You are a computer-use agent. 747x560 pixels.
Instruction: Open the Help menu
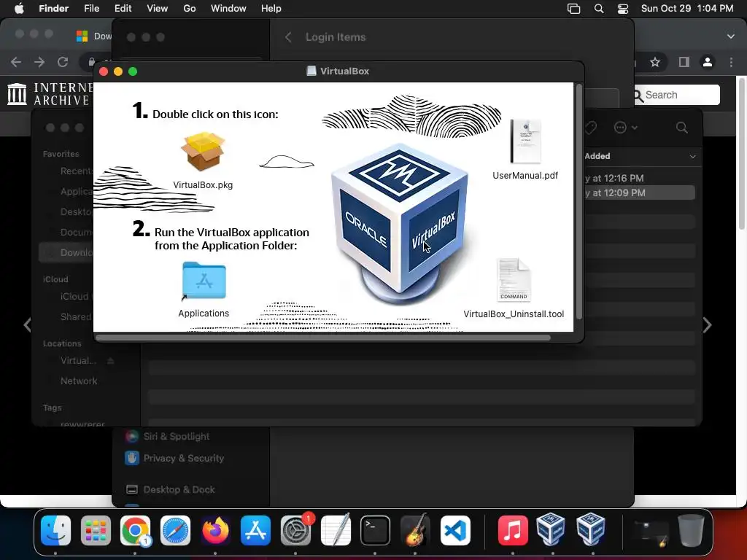tap(271, 9)
